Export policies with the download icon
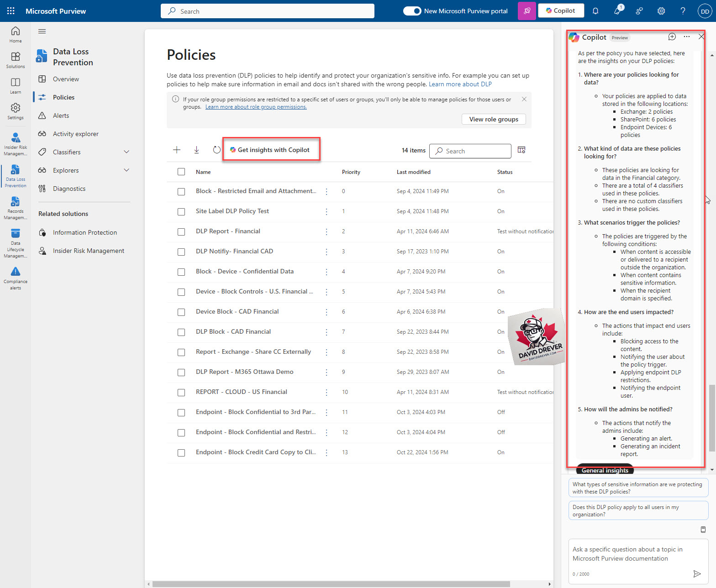Image resolution: width=716 pixels, height=588 pixels. [197, 150]
